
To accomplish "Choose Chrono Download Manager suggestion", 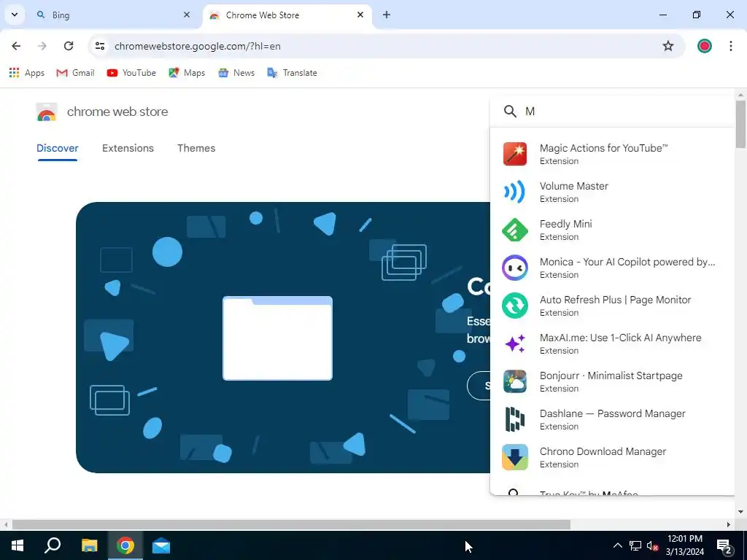I will point(612,457).
